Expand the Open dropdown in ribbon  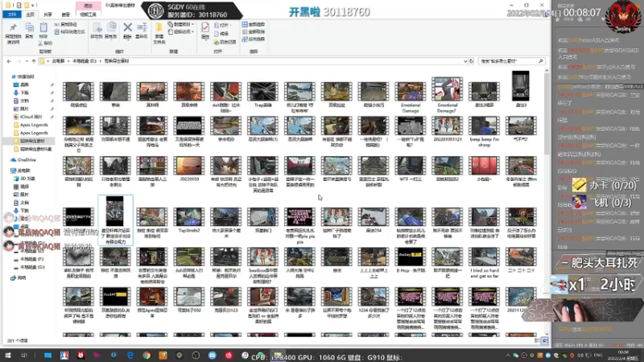tap(232, 25)
